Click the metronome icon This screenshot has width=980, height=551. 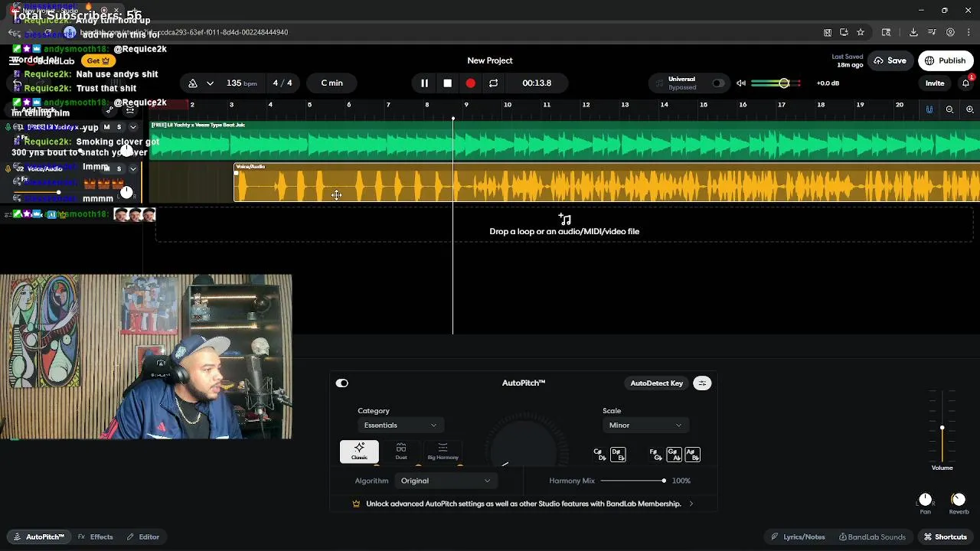[193, 83]
